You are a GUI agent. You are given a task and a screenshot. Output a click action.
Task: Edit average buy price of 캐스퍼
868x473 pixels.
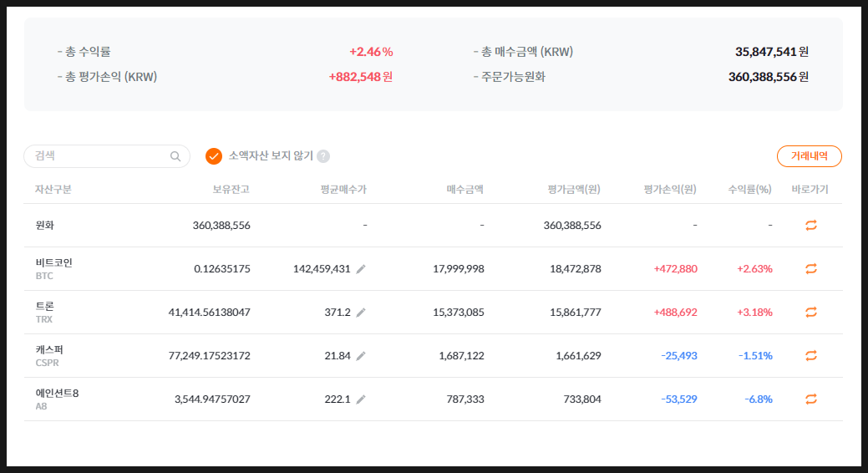[361, 356]
